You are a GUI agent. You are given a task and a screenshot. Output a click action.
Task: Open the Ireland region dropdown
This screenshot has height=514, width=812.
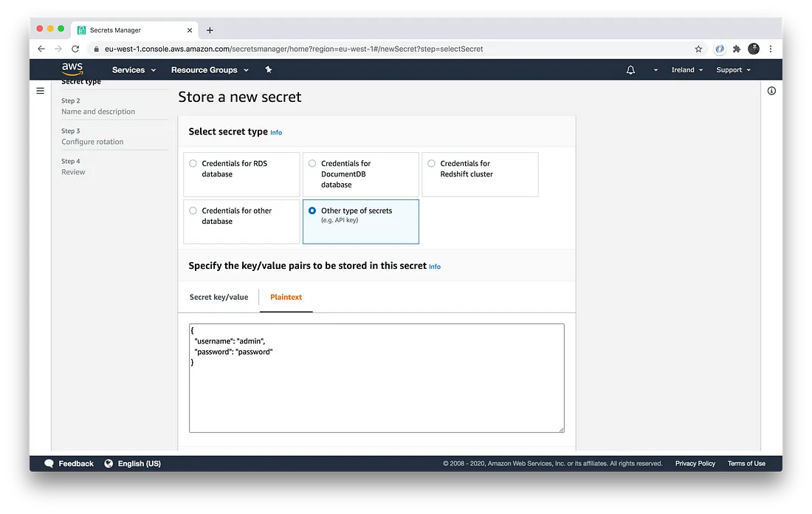[x=687, y=70]
